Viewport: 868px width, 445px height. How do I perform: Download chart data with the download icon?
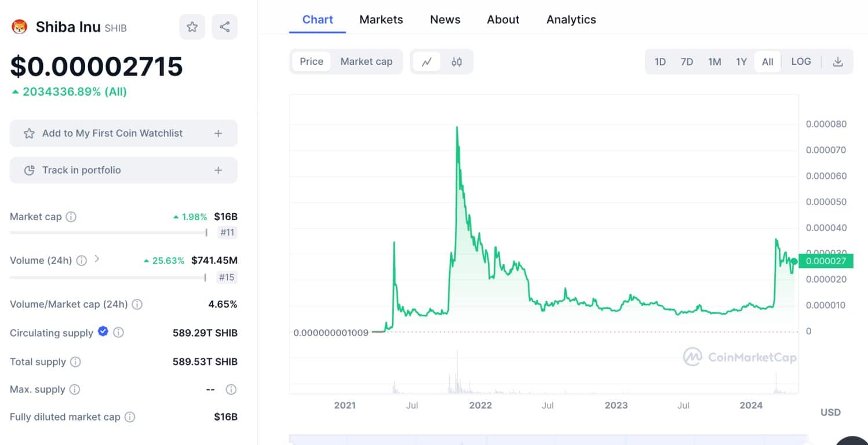click(838, 61)
